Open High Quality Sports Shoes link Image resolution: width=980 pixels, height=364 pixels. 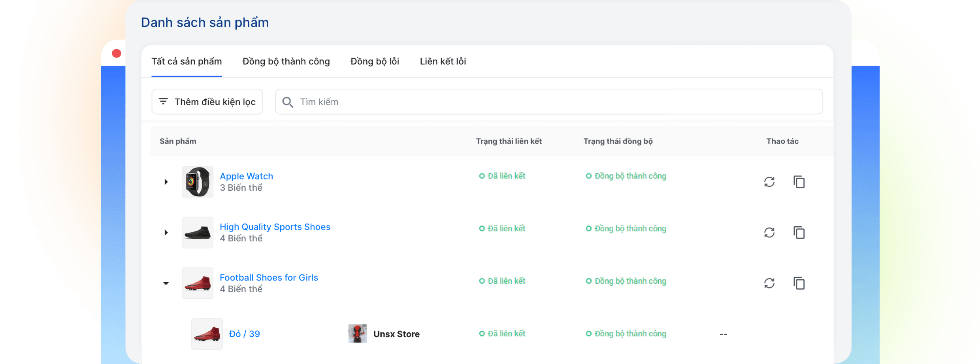pos(275,227)
